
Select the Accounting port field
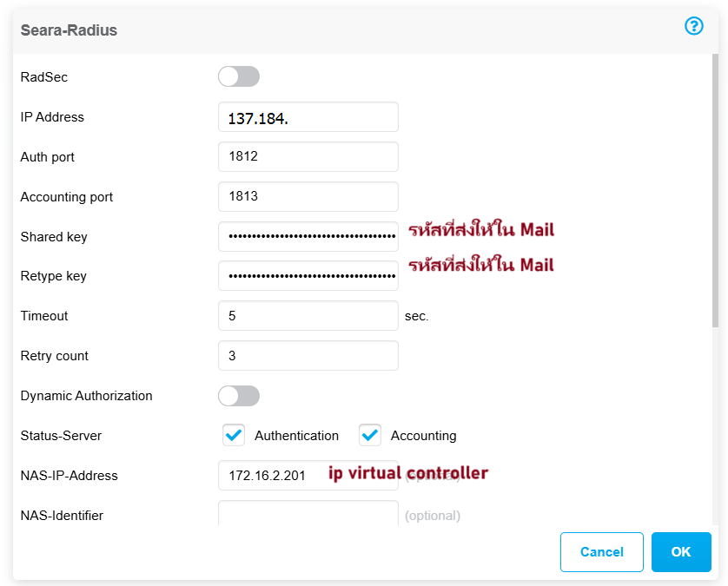point(308,197)
